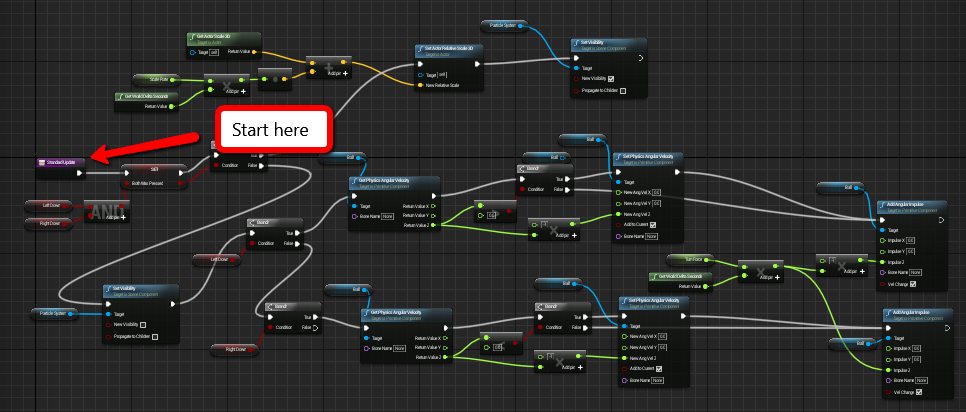
Task: Click Bone Name field on upper Get Physics Angular Velocity
Action: point(388,216)
